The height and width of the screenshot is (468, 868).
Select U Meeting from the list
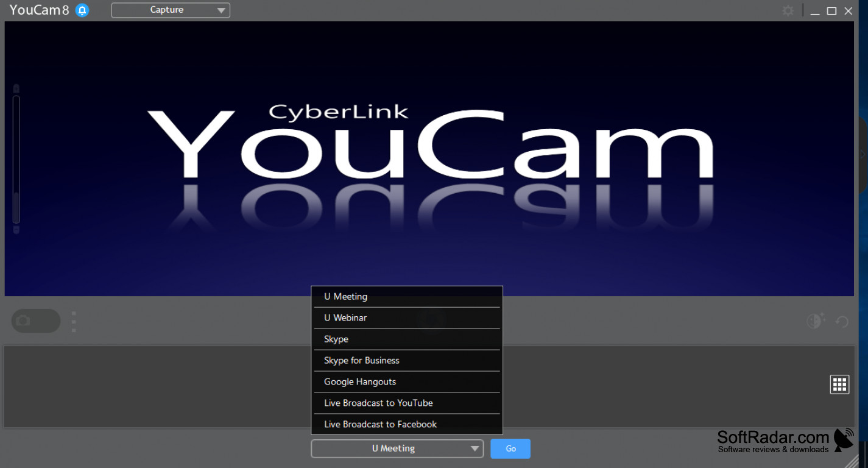point(407,297)
